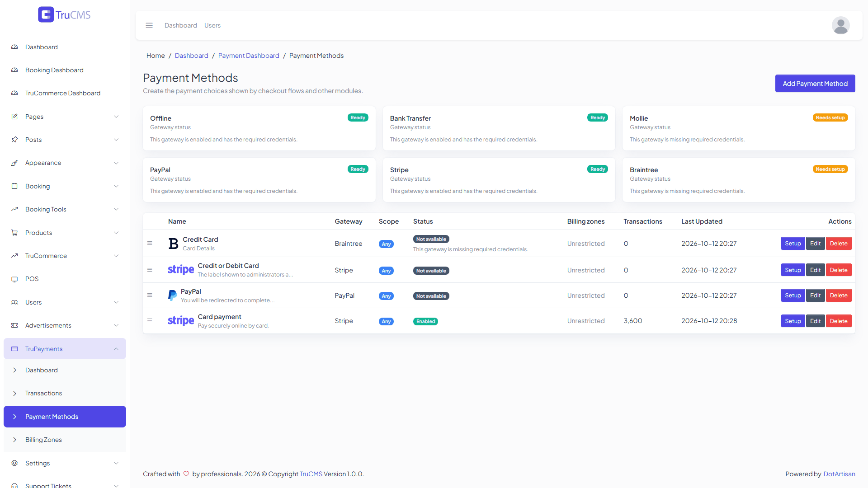
Task: Click the Users people icon in sidebar
Action: click(14, 302)
